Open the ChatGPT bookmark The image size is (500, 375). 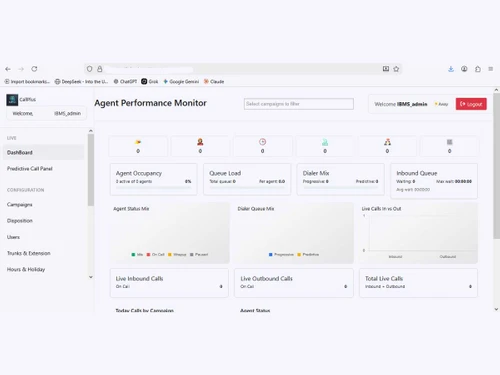[125, 82]
